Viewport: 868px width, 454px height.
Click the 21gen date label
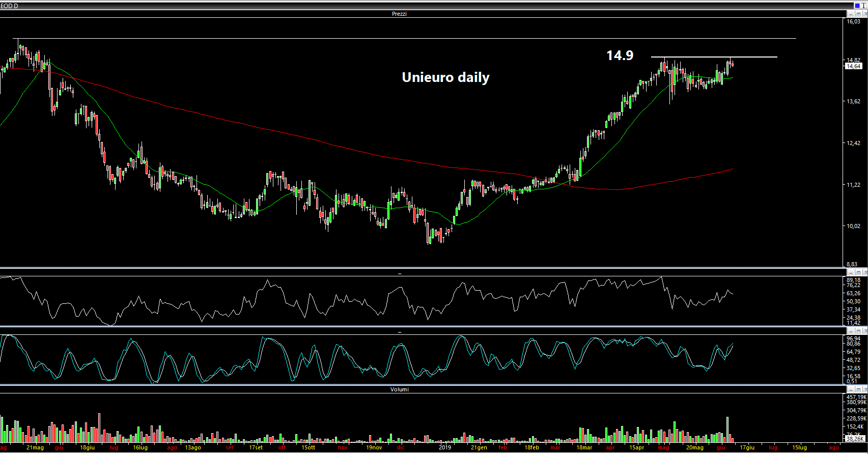point(479,448)
